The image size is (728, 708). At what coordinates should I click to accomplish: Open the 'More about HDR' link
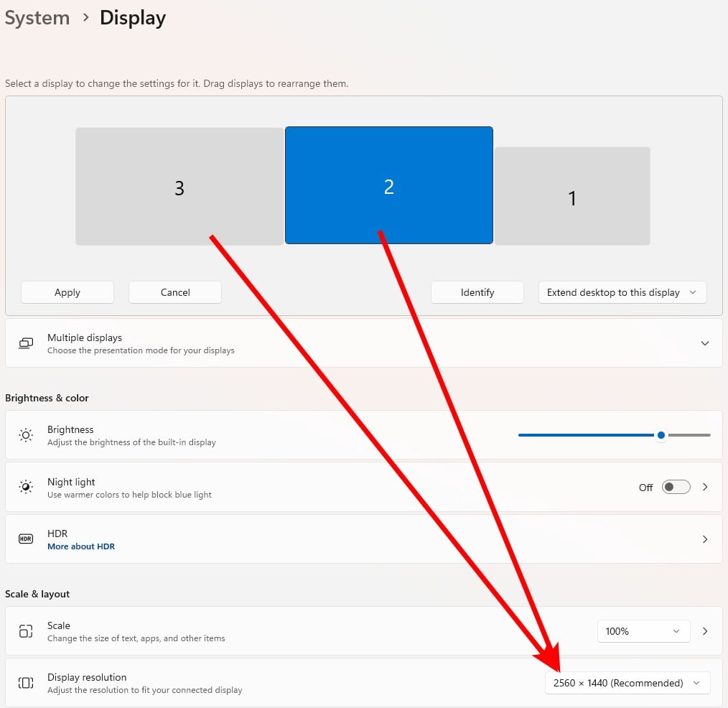[81, 546]
